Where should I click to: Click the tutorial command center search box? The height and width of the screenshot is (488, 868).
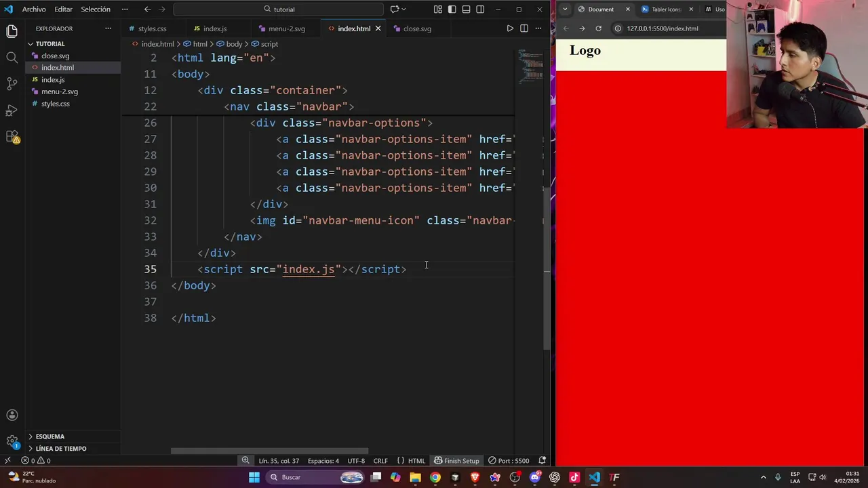(x=279, y=9)
